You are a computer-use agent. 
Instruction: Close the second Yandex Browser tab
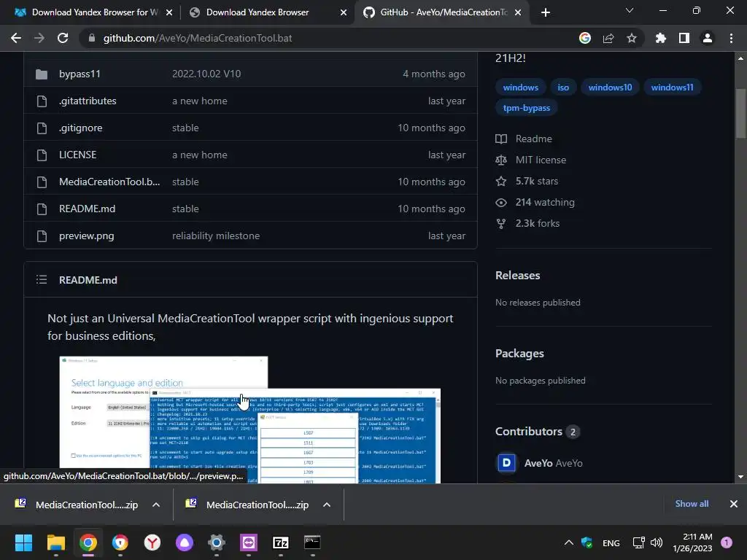(x=344, y=13)
